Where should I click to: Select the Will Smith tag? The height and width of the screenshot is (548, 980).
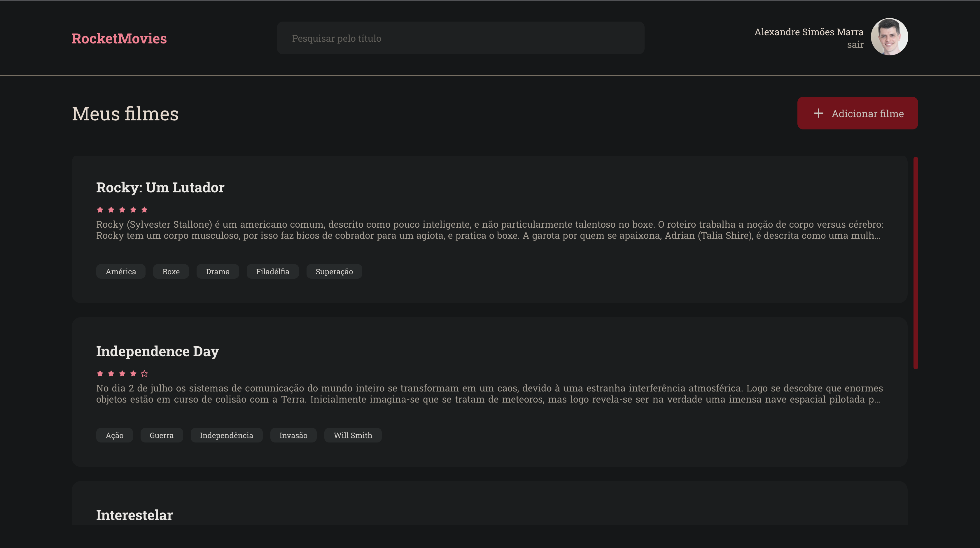353,435
